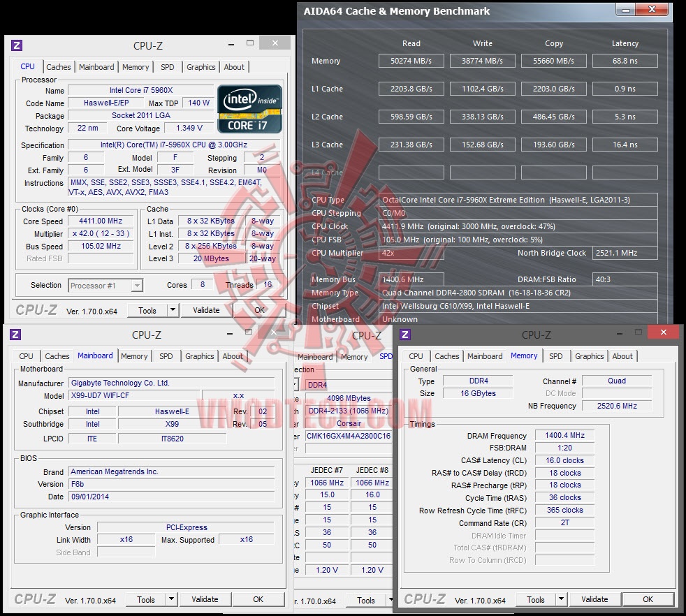Click the Tools button in the SPD CPU-Z window
This screenshot has width=686, height=616.
[366, 601]
